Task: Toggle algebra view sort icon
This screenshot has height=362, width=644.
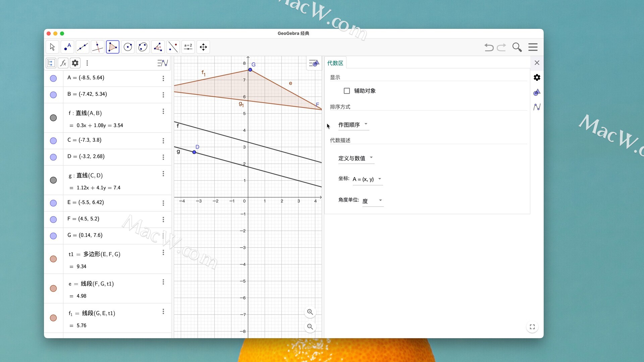Action: coord(51,63)
